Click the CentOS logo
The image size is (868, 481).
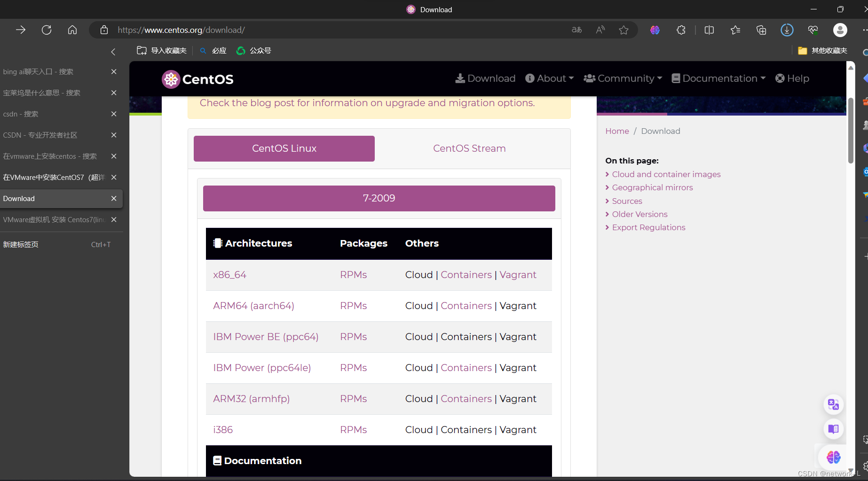pyautogui.click(x=197, y=79)
